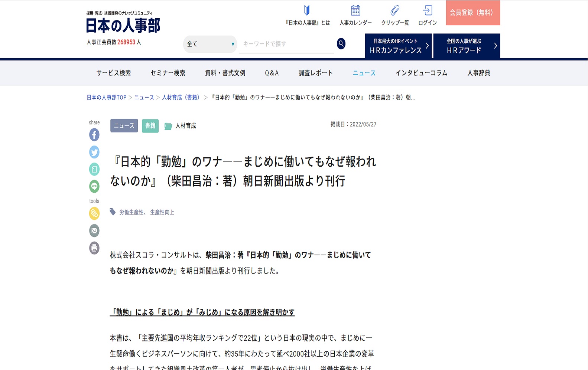Click the ログイン login icon

[428, 11]
